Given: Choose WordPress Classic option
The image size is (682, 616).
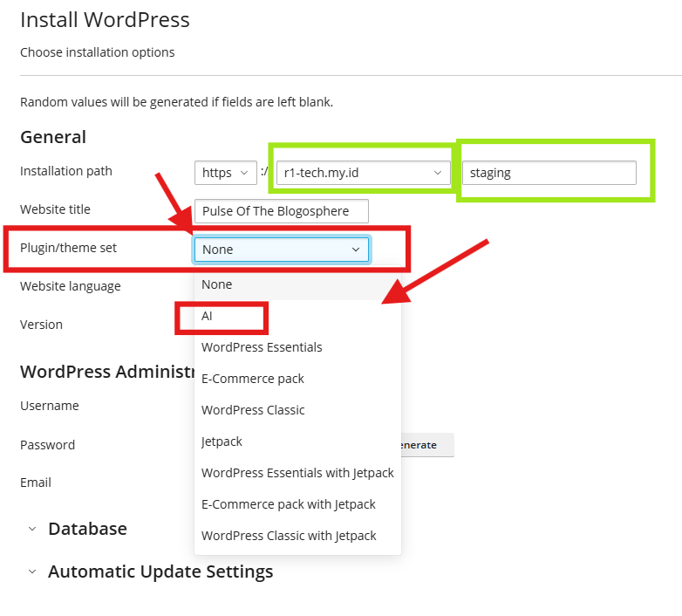Looking at the screenshot, I should (297, 410).
